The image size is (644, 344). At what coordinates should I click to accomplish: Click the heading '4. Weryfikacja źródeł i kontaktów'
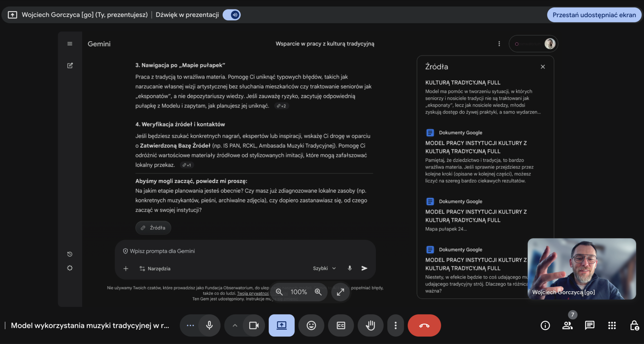(180, 124)
